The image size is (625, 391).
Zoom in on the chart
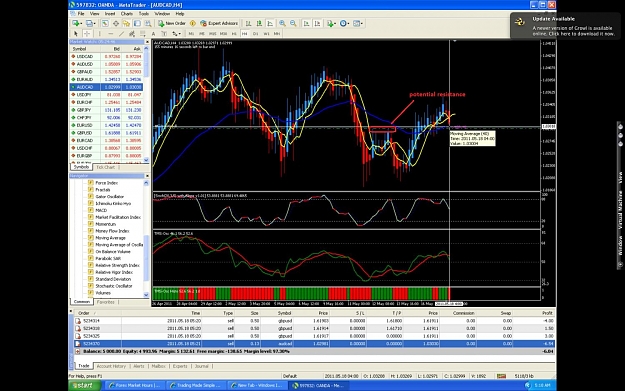[x=282, y=24]
